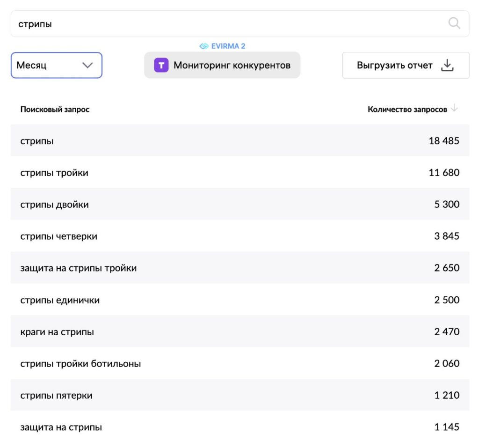The image size is (479, 448).
Task: Click the count value 2 060
Action: point(447,363)
